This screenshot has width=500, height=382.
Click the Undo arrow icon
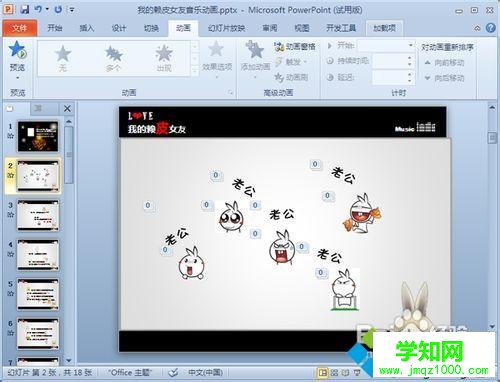tap(39, 9)
